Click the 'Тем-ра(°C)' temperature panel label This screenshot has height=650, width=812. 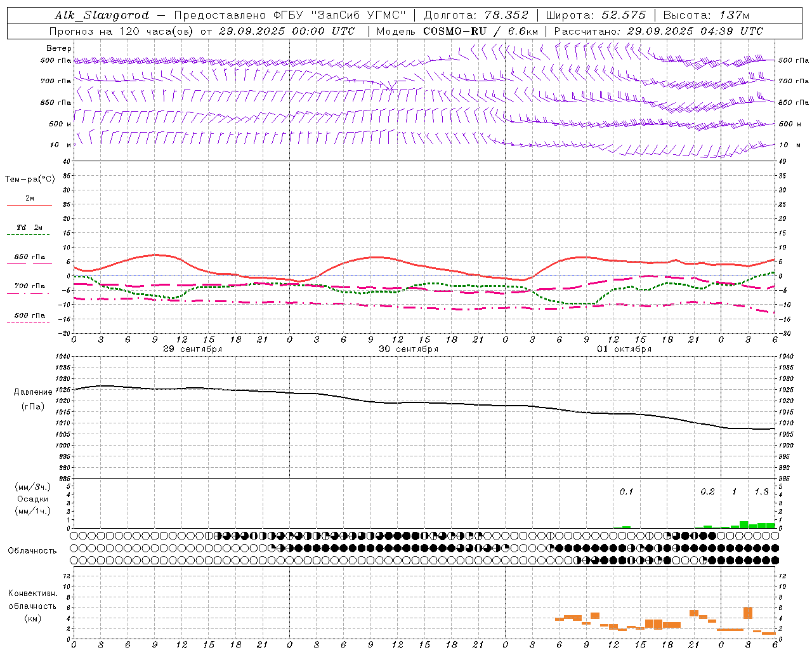pyautogui.click(x=30, y=180)
